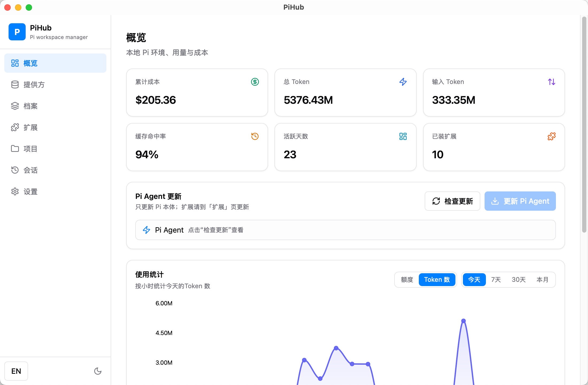This screenshot has width=588, height=385.
Task: Click the 10 installed extensions value
Action: 438,155
